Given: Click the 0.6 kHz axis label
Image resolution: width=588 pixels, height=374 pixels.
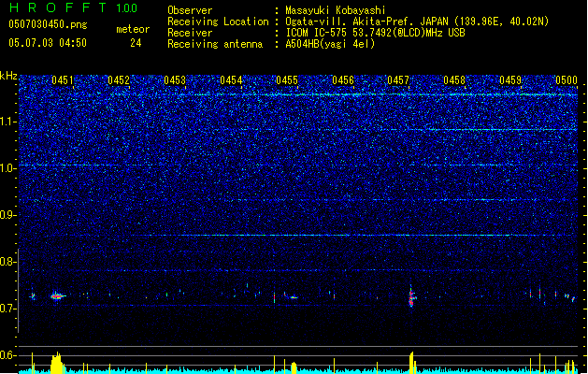Looking at the screenshot, I should [x=8, y=355].
